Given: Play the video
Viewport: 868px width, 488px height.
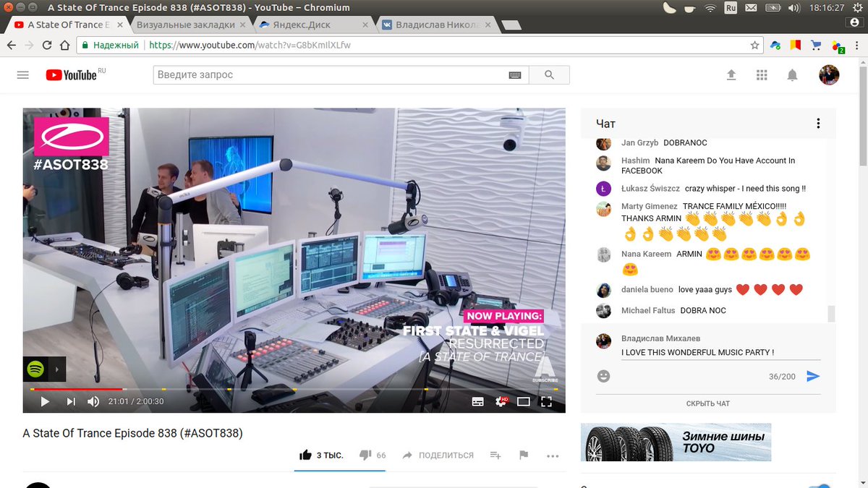Looking at the screenshot, I should point(45,401).
